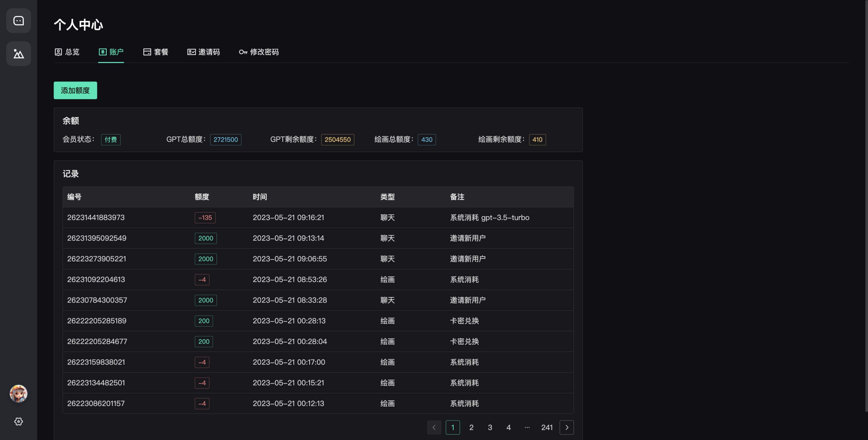Open the 套餐 packages tab
Image resolution: width=868 pixels, height=440 pixels.
coord(156,52)
